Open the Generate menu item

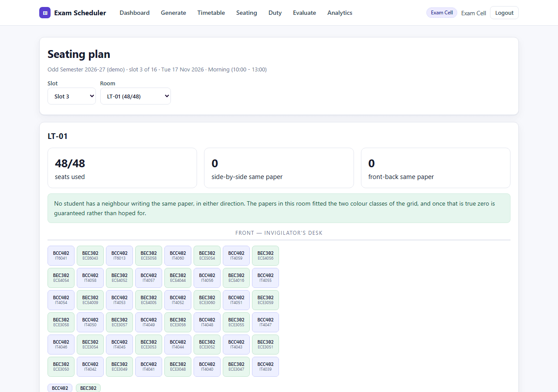(x=174, y=13)
